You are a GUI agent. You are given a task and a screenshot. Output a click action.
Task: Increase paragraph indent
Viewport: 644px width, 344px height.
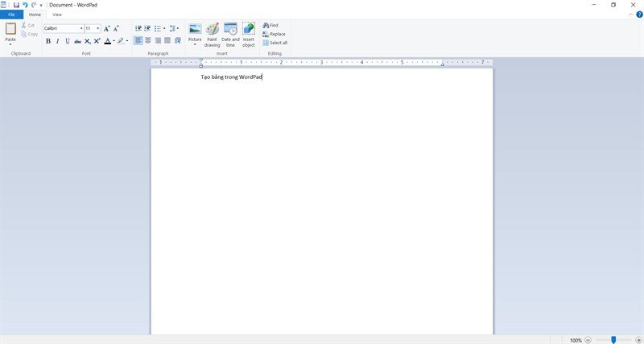pyautogui.click(x=147, y=28)
